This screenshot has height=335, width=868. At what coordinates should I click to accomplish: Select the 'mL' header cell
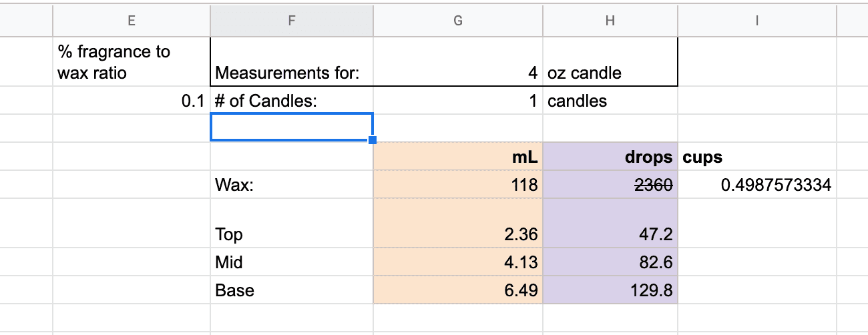(457, 157)
